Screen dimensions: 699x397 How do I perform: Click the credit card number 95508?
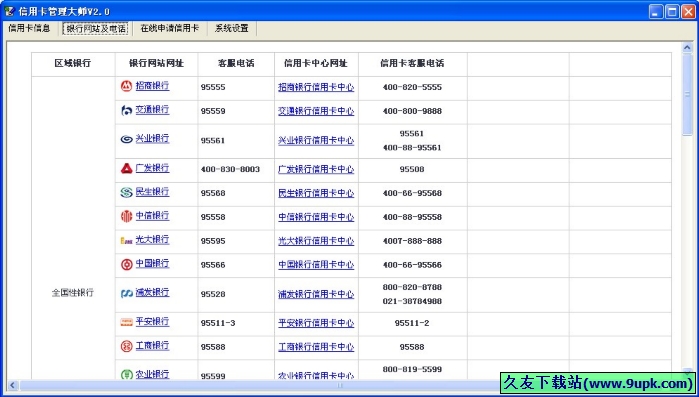(x=412, y=170)
